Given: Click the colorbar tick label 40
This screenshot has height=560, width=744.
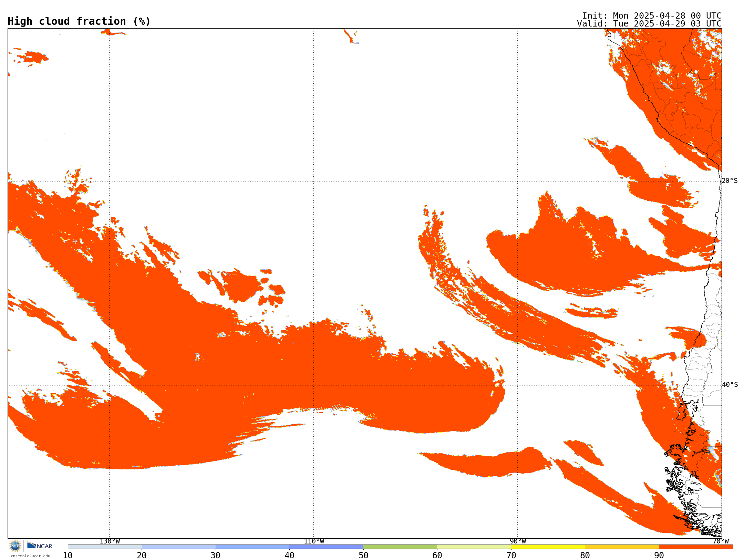Looking at the screenshot, I should pyautogui.click(x=289, y=556).
